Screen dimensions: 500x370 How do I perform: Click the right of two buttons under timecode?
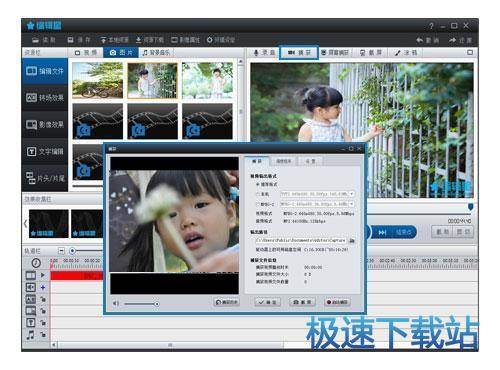click(x=463, y=232)
